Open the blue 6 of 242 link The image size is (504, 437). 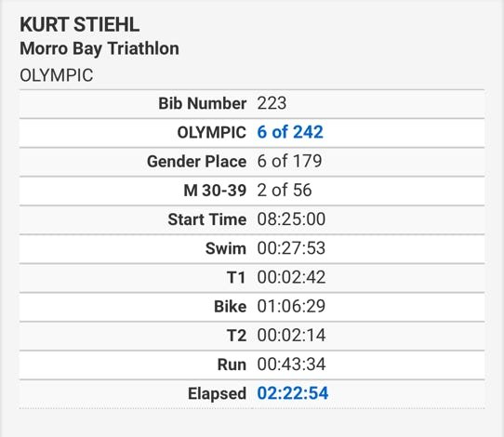coord(290,132)
